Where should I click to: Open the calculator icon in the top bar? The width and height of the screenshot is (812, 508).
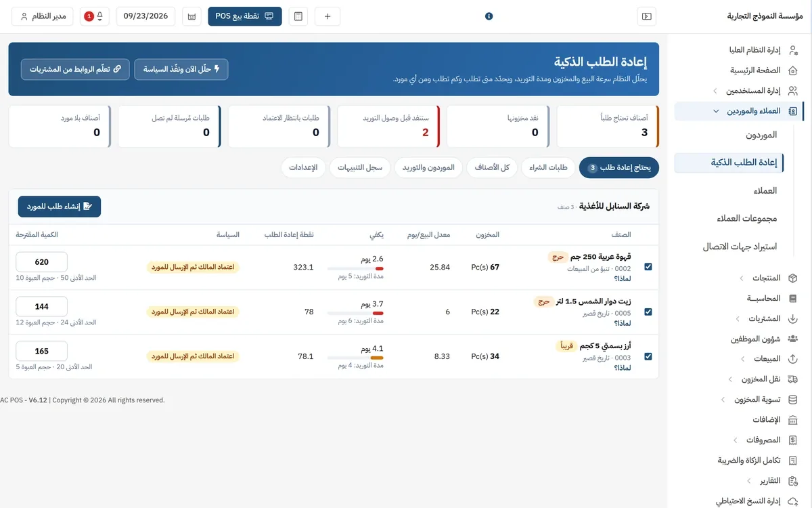pos(298,16)
